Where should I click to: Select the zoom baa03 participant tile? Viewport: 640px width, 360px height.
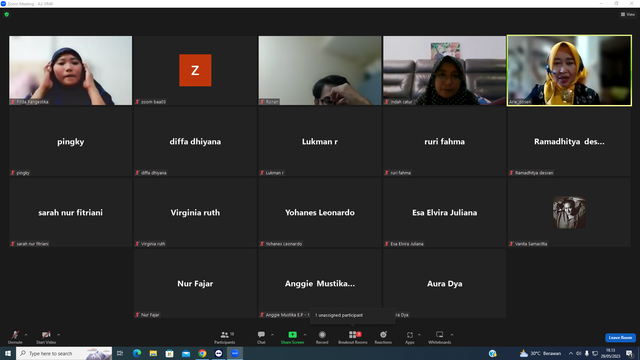pyautogui.click(x=195, y=70)
